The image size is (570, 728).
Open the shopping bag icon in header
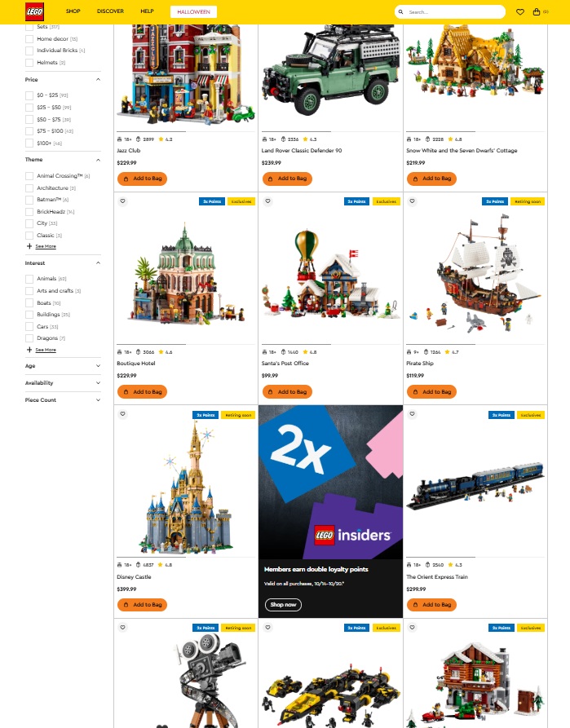click(537, 12)
